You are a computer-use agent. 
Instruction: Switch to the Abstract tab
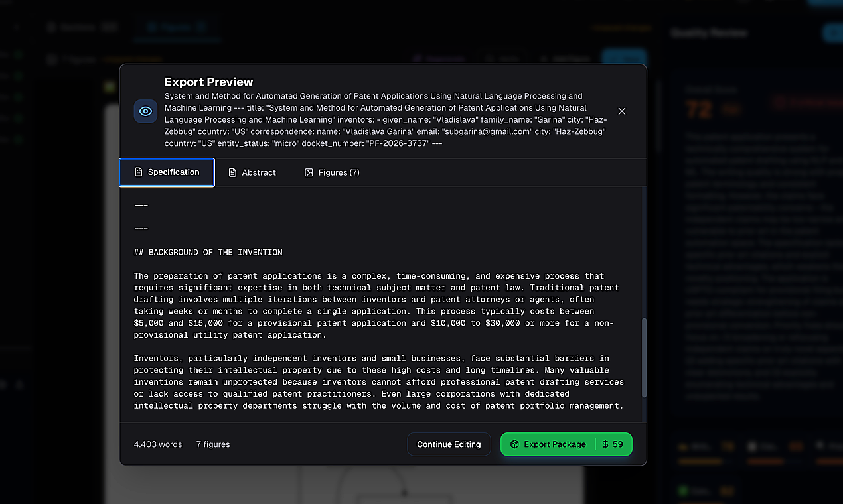point(252,172)
